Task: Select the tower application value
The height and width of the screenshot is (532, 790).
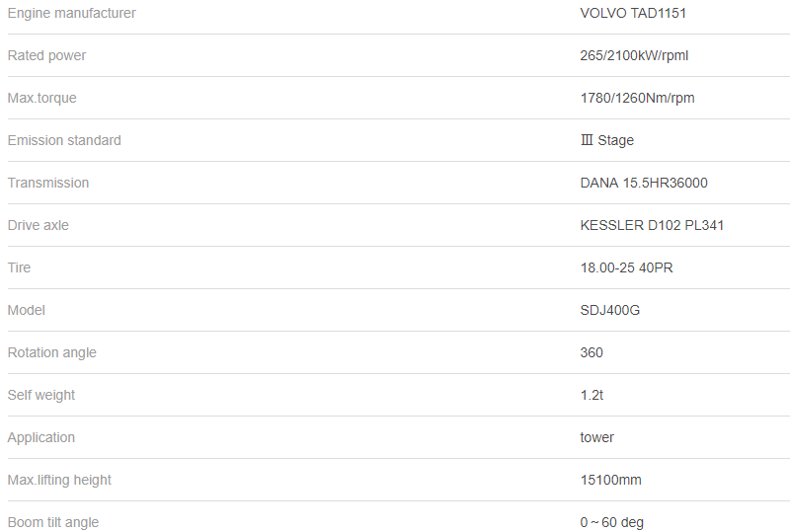Action: click(x=597, y=437)
